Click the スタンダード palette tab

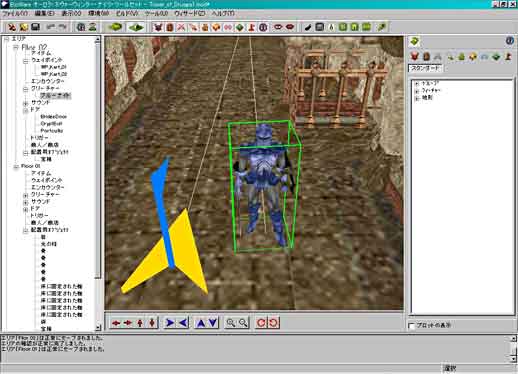point(426,68)
